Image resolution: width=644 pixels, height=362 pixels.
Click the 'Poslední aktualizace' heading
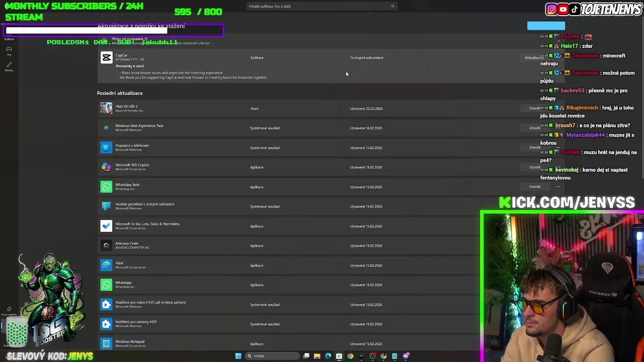(x=120, y=93)
